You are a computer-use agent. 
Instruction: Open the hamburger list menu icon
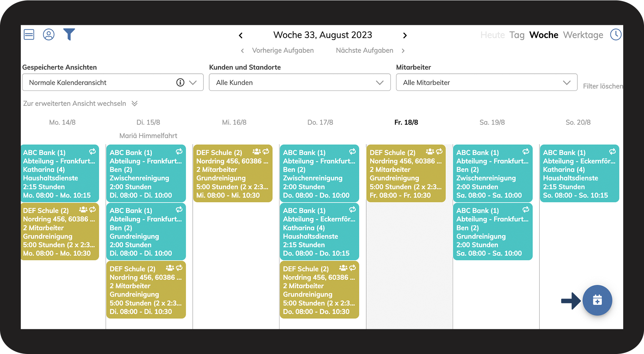(29, 35)
